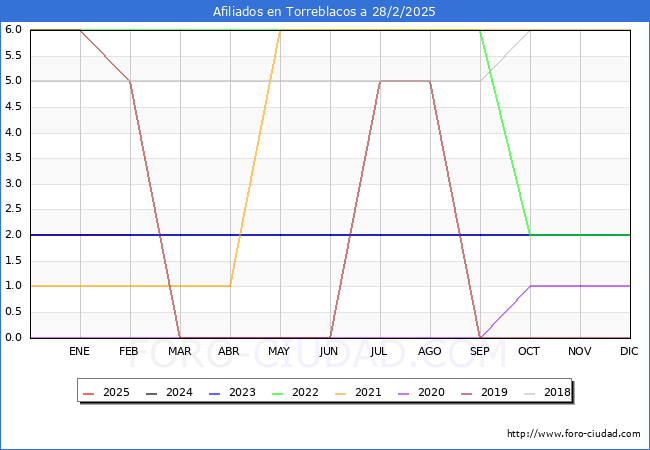Click the orange 2021 legend swatch
This screenshot has width=650, height=450.
click(341, 393)
